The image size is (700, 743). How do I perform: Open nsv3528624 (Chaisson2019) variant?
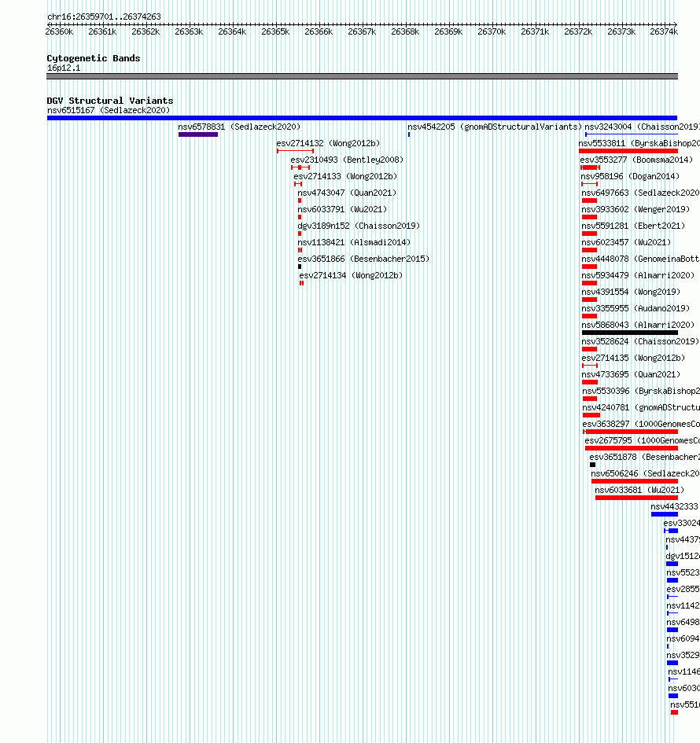(640, 342)
